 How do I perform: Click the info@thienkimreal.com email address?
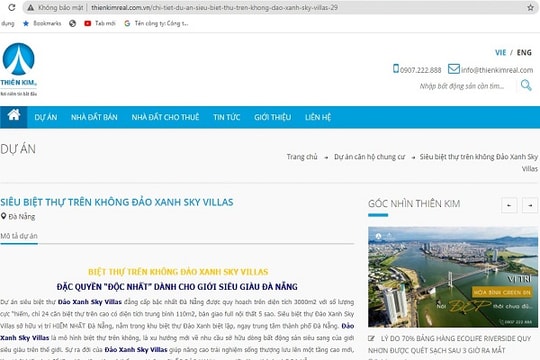(497, 70)
